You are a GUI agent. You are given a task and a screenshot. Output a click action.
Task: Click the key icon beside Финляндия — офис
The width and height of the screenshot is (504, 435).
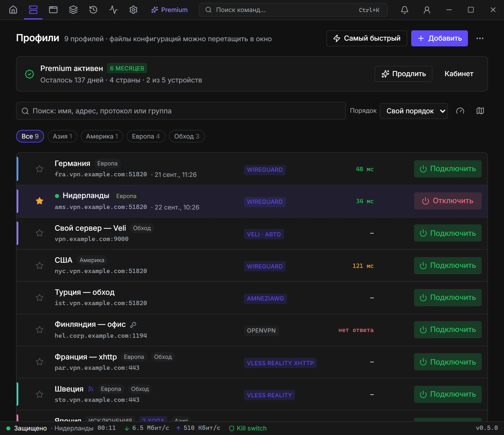(133, 325)
